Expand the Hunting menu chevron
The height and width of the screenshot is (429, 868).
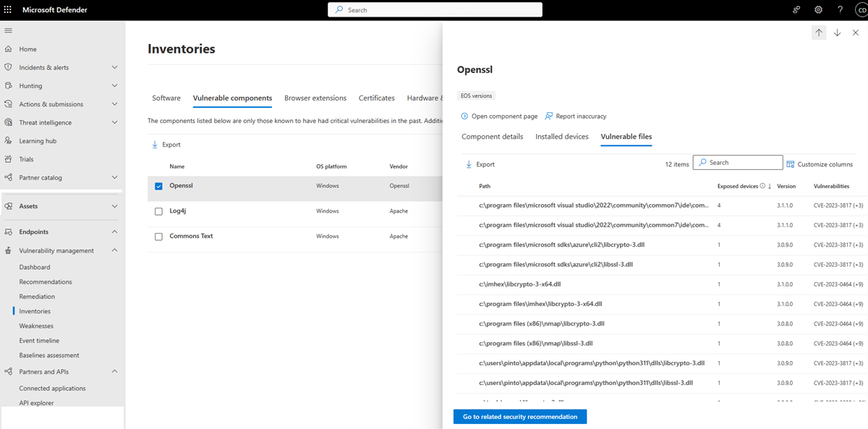(114, 85)
